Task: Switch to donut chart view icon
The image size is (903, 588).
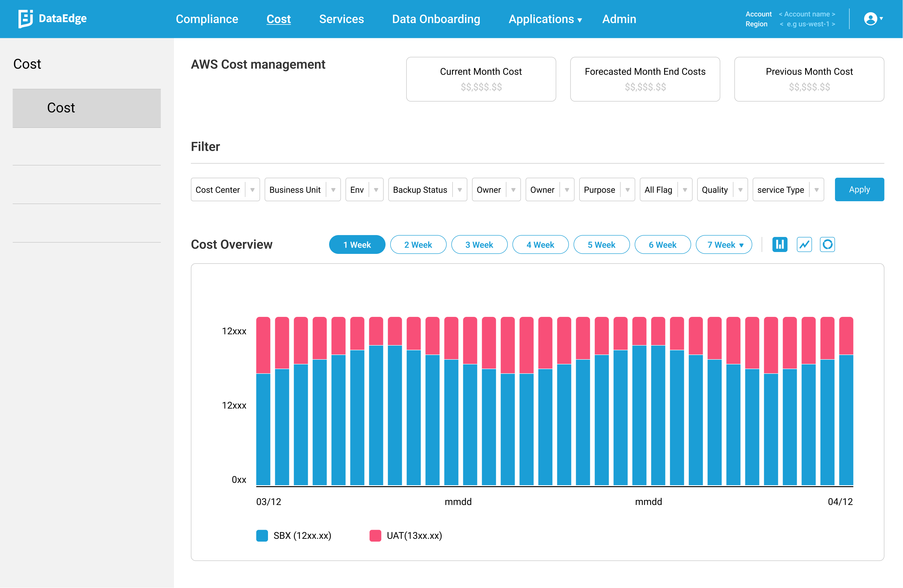Action: 827,244
